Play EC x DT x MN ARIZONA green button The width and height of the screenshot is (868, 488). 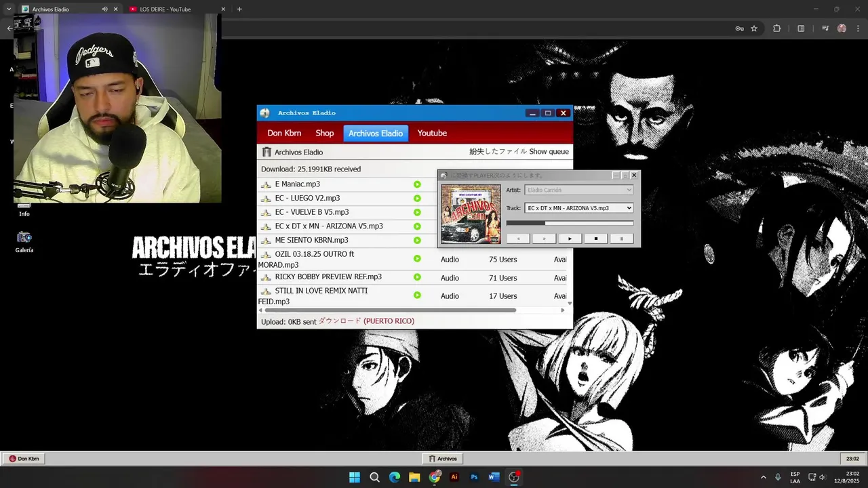(417, 226)
